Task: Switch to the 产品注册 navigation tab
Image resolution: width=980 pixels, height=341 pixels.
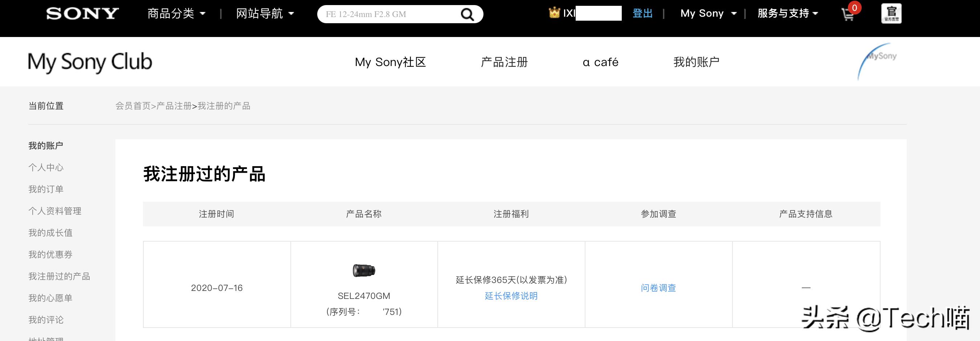Action: click(504, 62)
